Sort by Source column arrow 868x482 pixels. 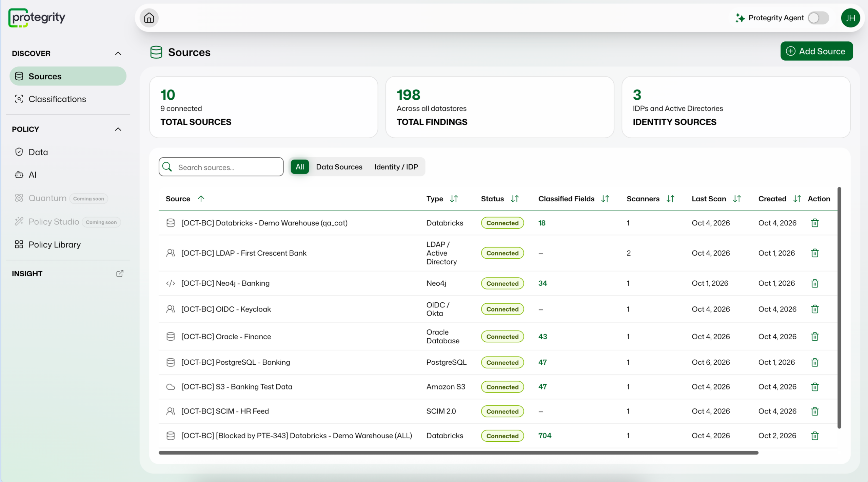201,199
